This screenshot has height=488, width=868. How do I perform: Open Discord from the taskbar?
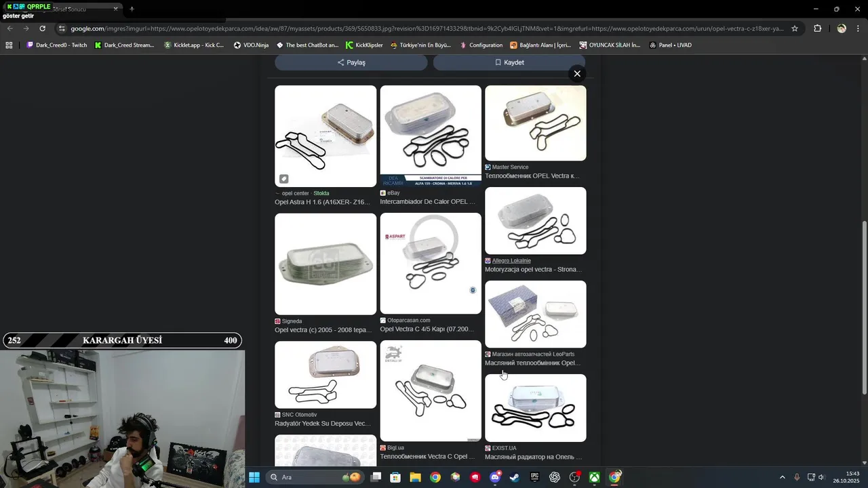pyautogui.click(x=495, y=477)
